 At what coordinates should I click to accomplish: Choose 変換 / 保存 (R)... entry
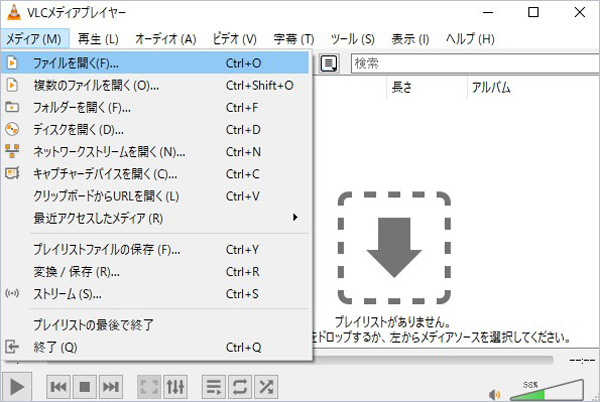(155, 272)
